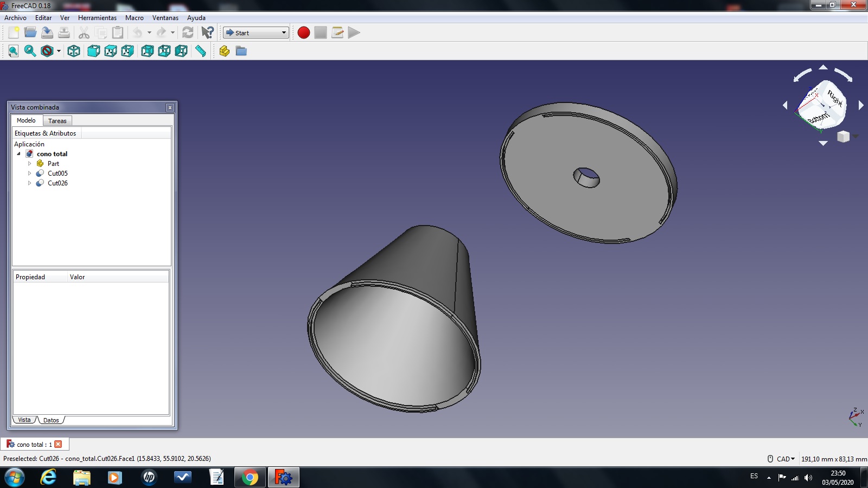
Task: Click the Create Group folder icon
Action: coord(241,51)
